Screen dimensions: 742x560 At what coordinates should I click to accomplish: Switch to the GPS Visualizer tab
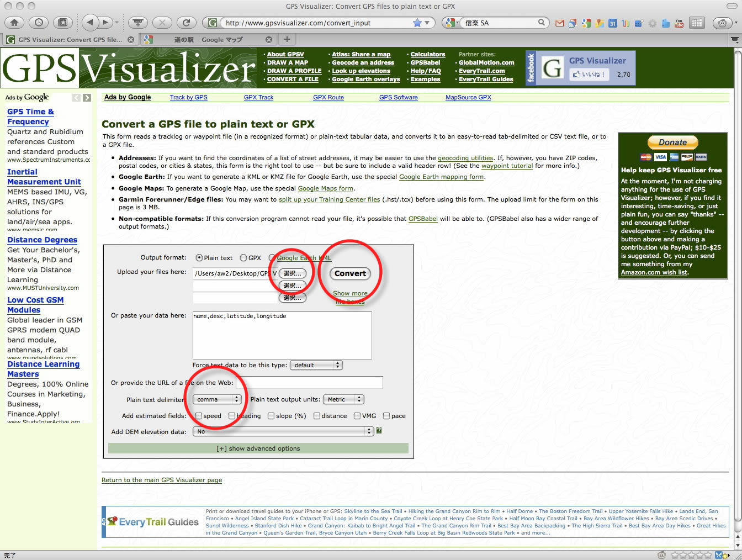tap(69, 40)
